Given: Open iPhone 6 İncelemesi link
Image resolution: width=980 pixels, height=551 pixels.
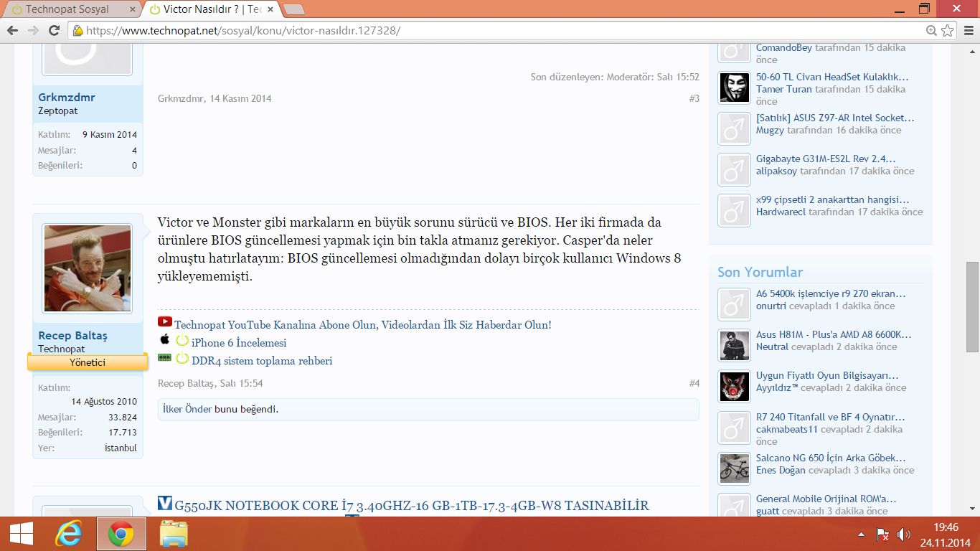Looking at the screenshot, I should 239,343.
